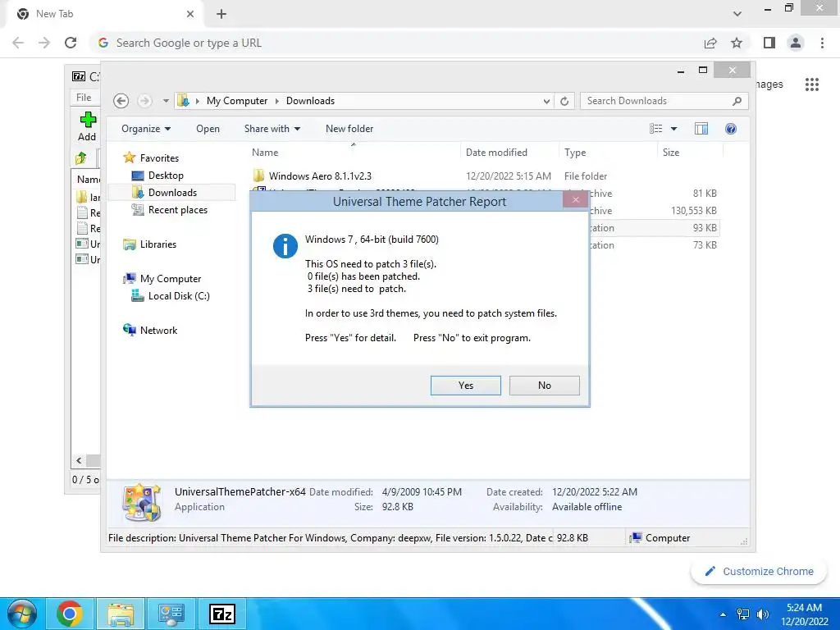Reload the Chrome page

71,43
